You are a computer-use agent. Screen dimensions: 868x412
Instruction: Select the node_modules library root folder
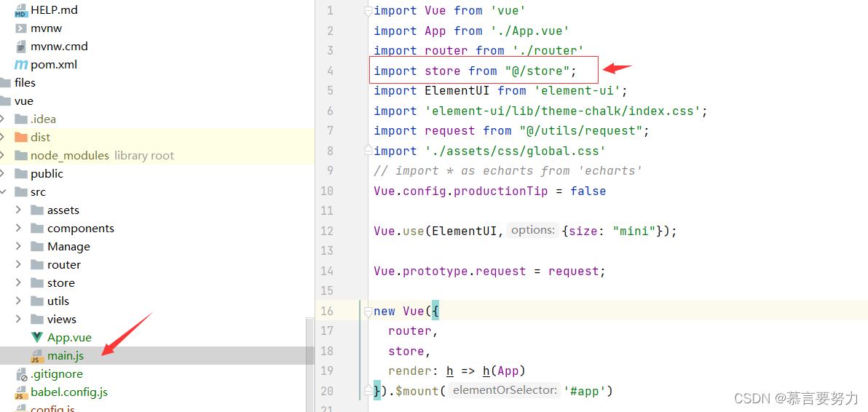tap(94, 155)
